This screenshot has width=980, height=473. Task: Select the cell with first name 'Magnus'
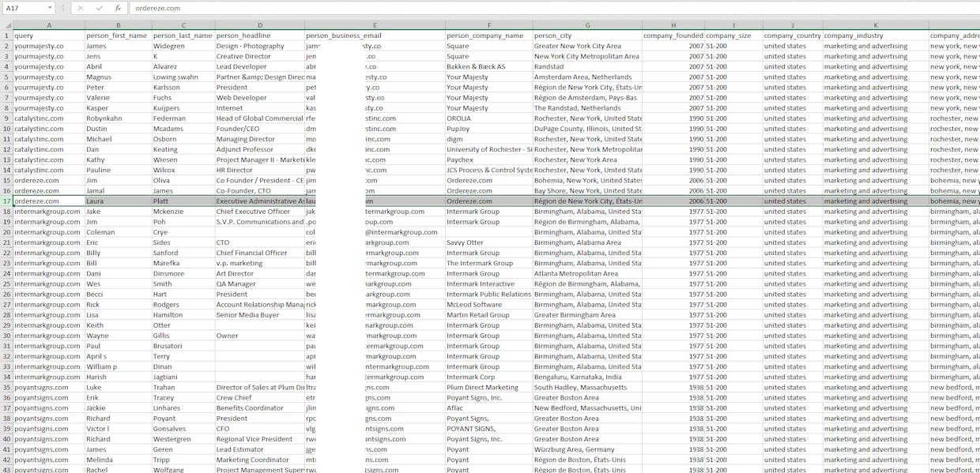coord(118,77)
